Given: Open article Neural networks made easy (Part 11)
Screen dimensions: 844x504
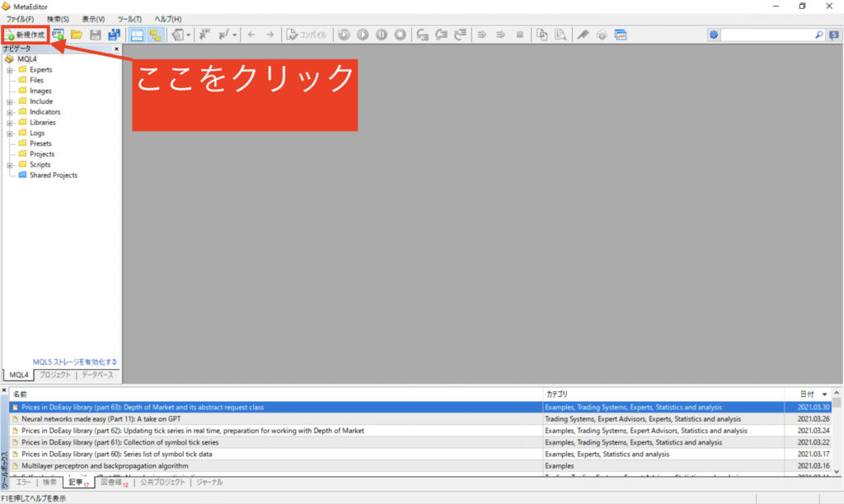Looking at the screenshot, I should pos(101,419).
